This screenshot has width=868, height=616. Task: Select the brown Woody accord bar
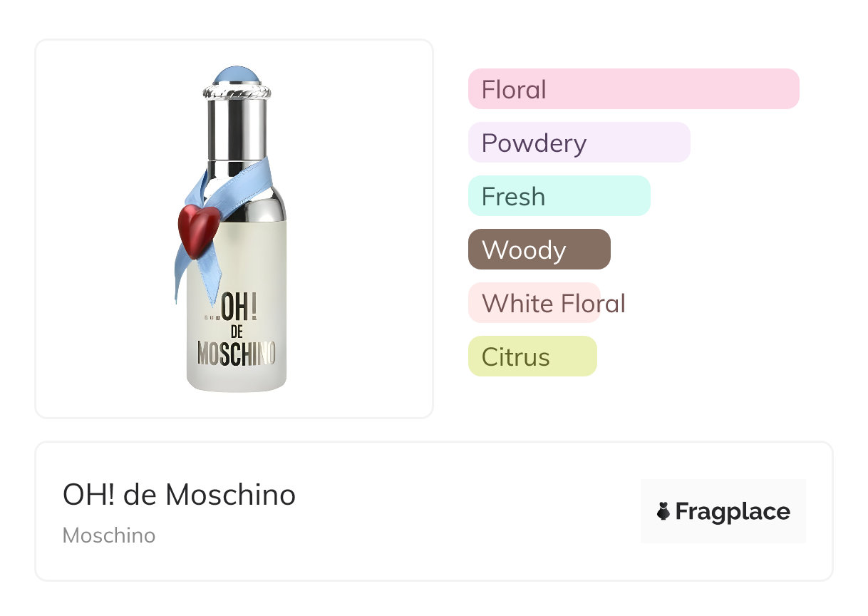(539, 250)
